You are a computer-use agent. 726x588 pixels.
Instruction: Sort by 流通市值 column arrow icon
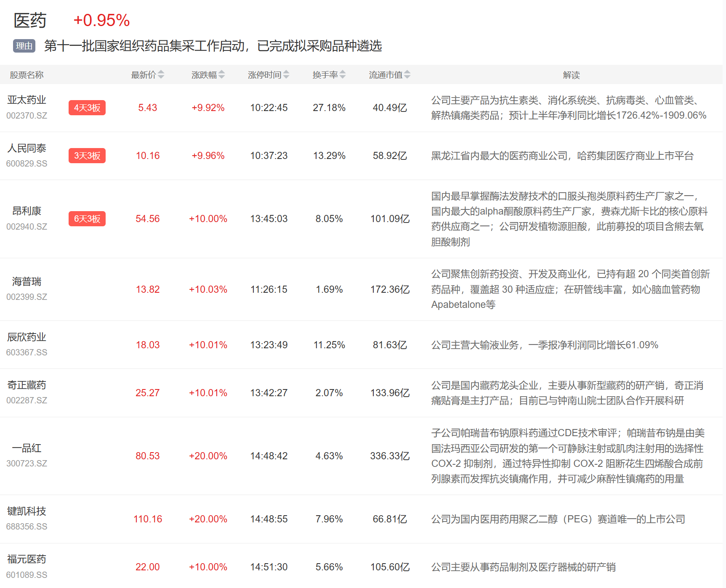click(407, 75)
